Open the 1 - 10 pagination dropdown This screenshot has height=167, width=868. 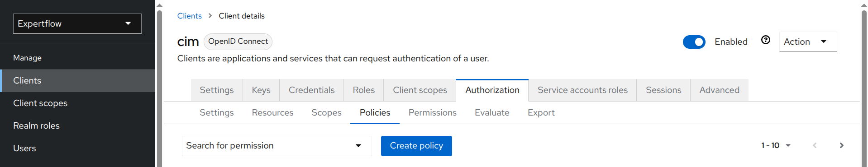(x=776, y=145)
